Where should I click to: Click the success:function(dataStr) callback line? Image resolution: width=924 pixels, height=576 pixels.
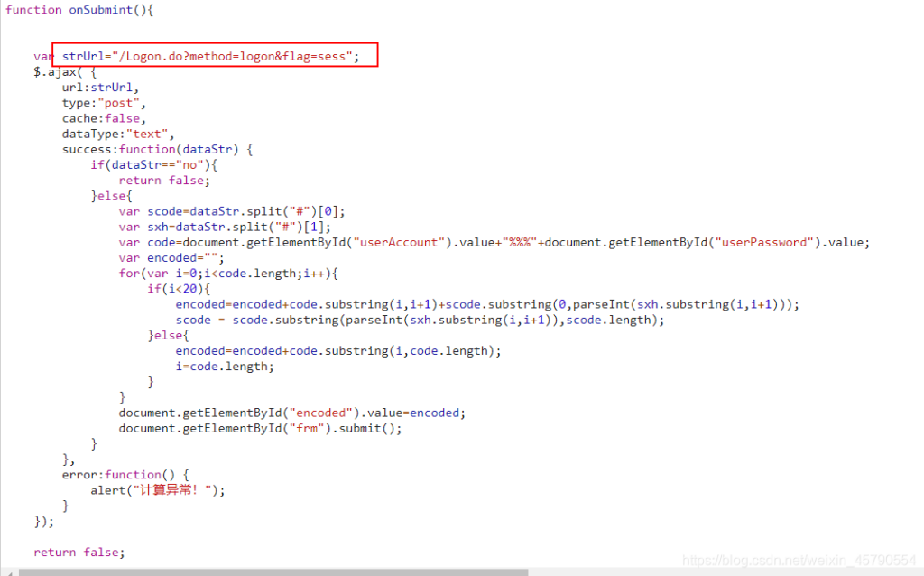(157, 149)
